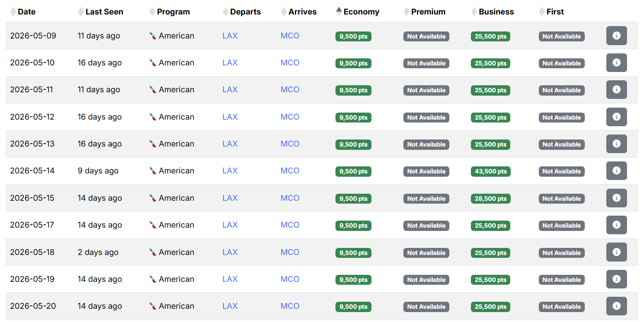Show details icon for 2026-05-14 row
The image size is (644, 322).
616,171
